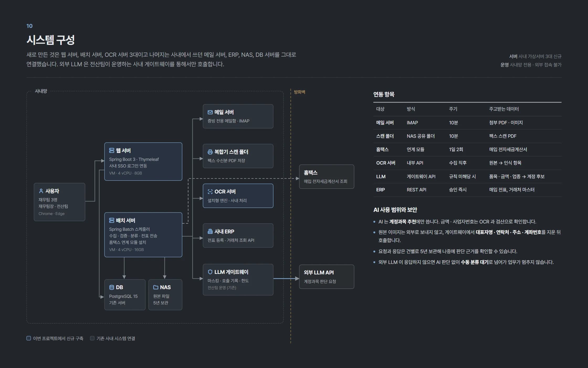
Task: Select the 홈택스 external system box
Action: [x=327, y=177]
